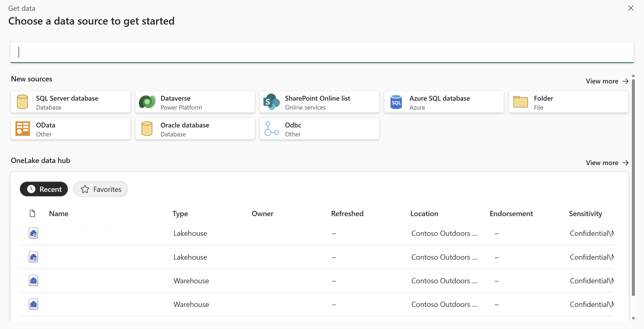644x329 pixels.
Task: Close the Get data dialog
Action: 631,8
